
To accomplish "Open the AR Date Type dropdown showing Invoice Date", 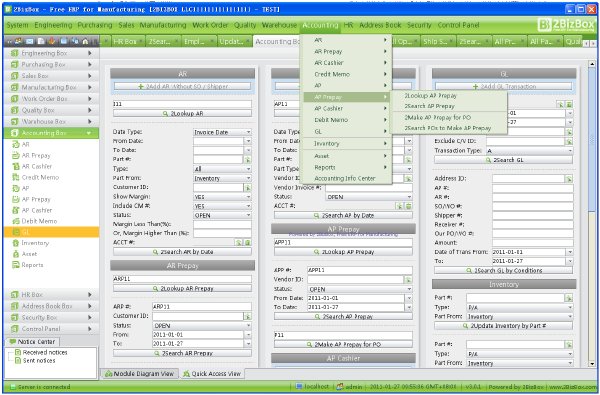I will coord(222,132).
